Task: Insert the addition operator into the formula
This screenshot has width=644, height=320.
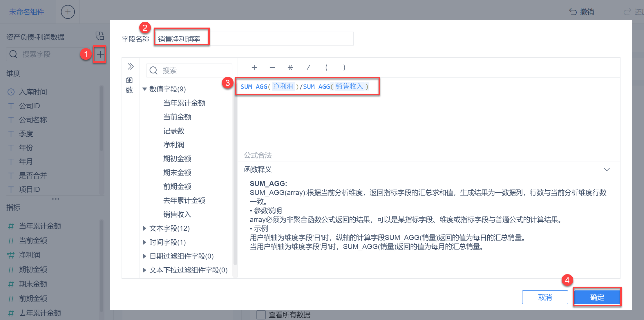Action: click(x=254, y=68)
